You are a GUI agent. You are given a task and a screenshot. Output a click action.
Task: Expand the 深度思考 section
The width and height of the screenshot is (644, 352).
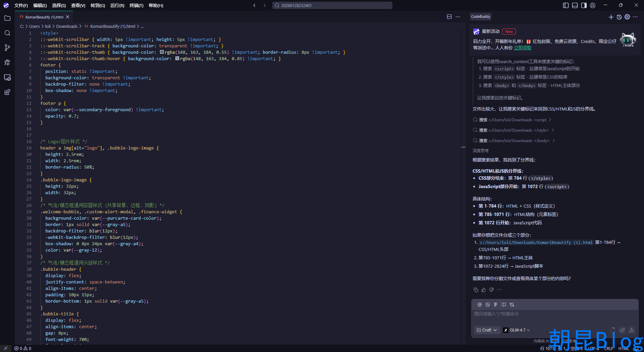pos(481,151)
